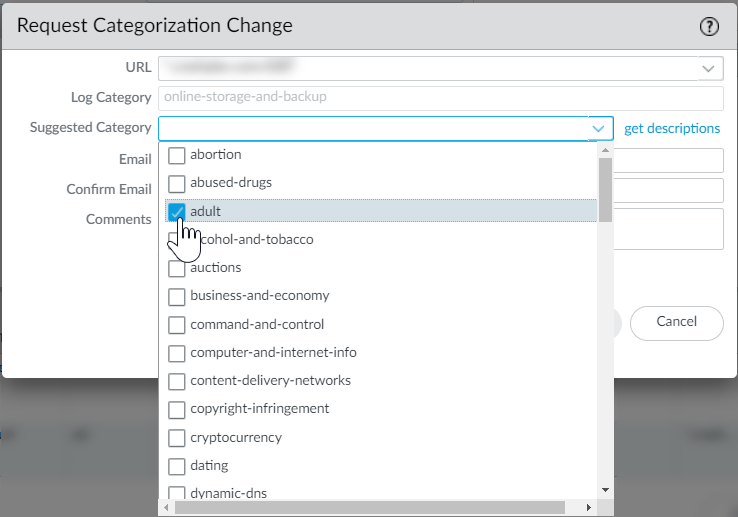
Task: Check the content-delivery-networks checkbox
Action: pos(176,381)
